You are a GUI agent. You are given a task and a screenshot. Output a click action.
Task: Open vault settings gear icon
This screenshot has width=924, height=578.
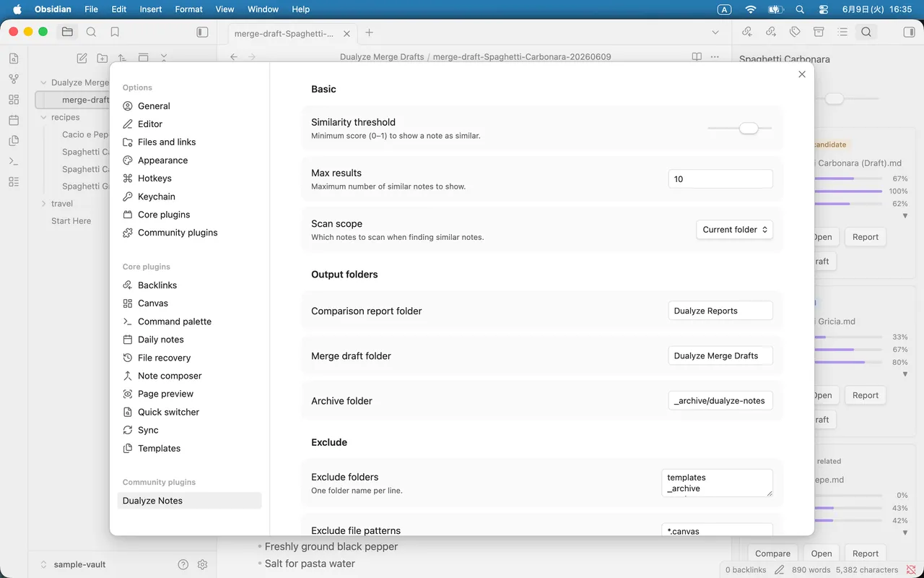pos(202,564)
